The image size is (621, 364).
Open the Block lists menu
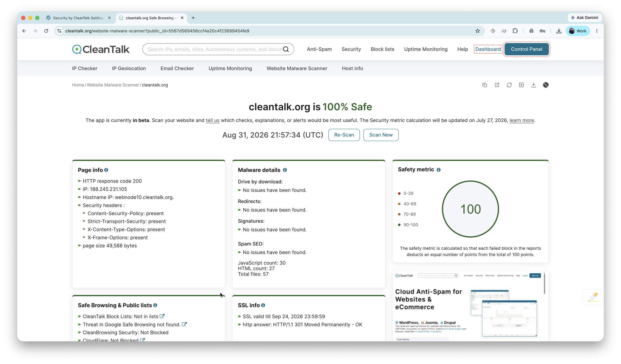[383, 49]
